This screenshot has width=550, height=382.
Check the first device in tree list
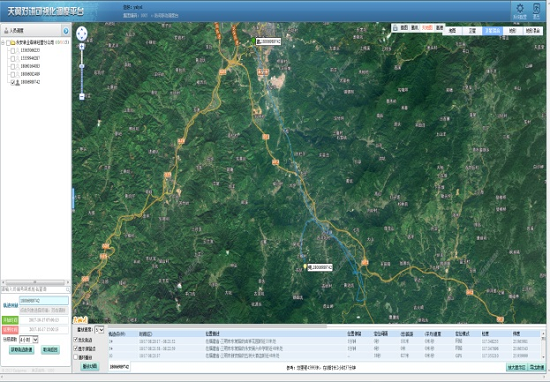[13, 51]
